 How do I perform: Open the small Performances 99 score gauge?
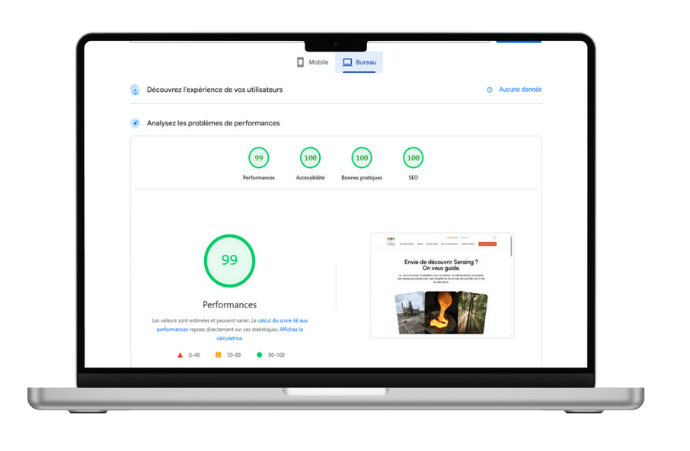click(x=259, y=158)
